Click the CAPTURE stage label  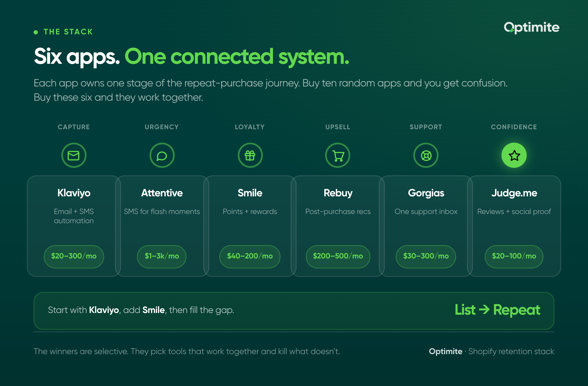point(74,127)
